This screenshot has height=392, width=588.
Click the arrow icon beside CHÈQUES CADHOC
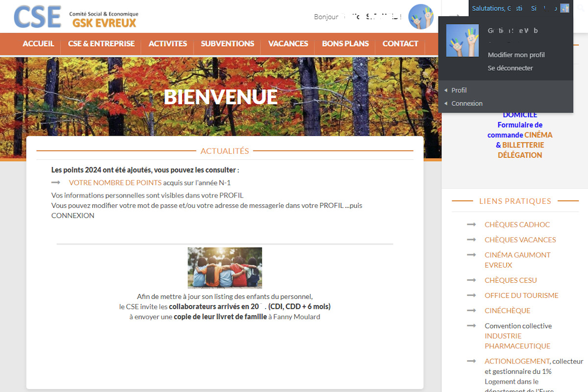[471, 224]
